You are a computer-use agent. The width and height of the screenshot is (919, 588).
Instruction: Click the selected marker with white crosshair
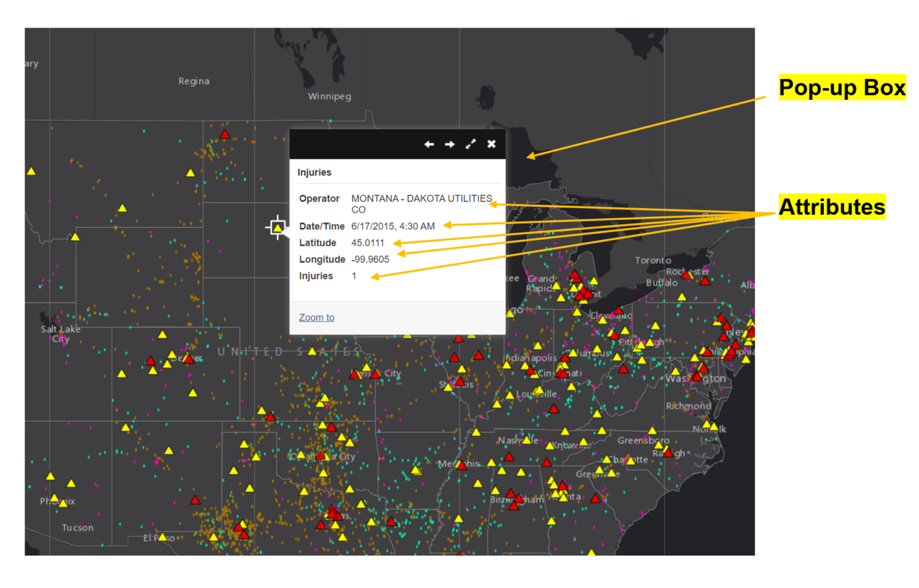278,227
